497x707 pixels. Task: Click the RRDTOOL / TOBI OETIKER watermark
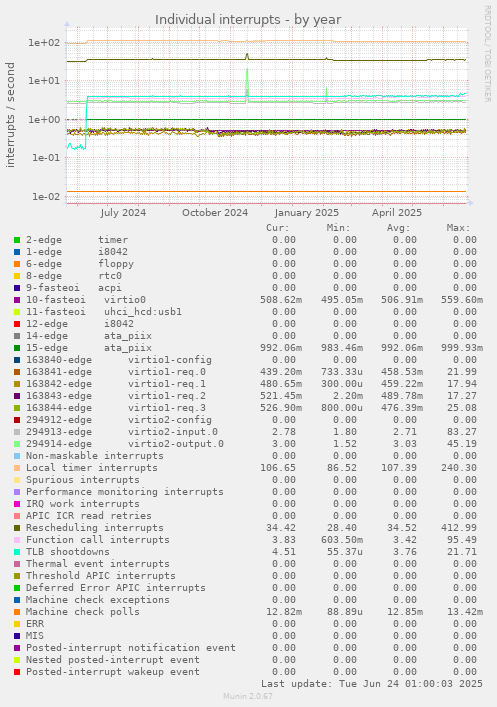(487, 54)
